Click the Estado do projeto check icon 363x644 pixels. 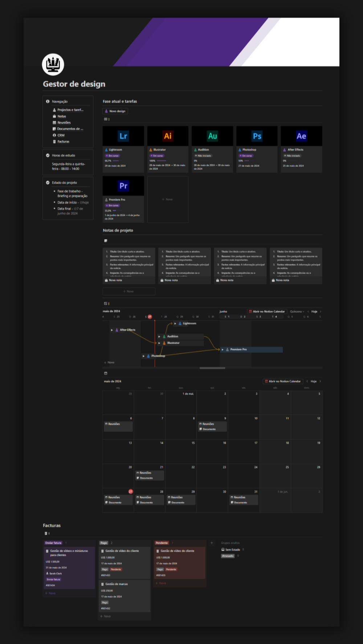(48, 182)
